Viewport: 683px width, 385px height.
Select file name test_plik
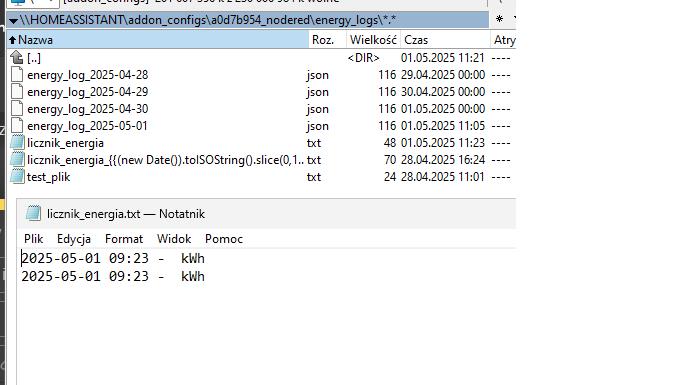[x=48, y=177]
